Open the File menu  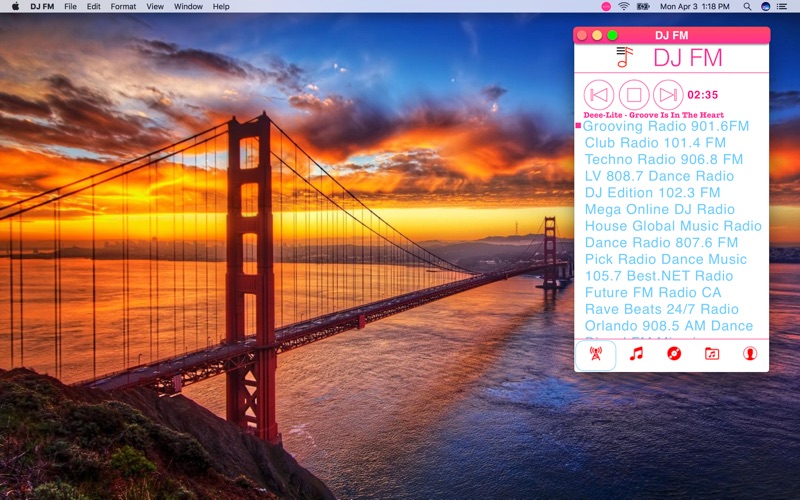(x=70, y=7)
